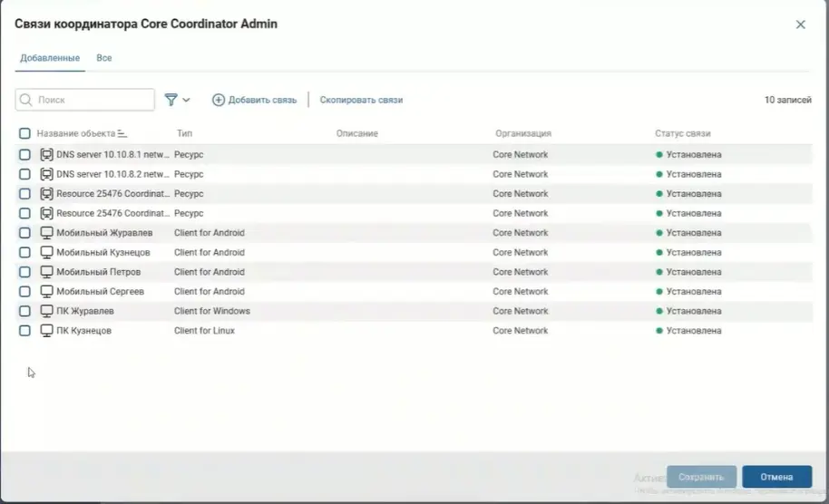Click into the Поиск search field
The image size is (829, 504).
91,100
